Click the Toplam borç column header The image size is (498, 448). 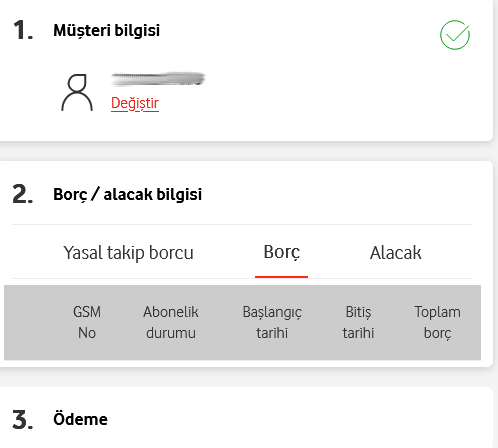pos(437,322)
